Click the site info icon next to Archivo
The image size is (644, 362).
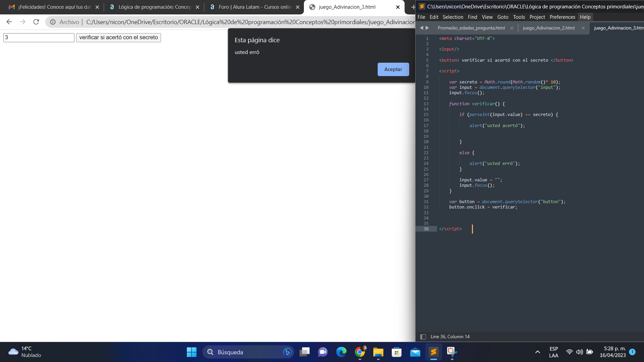pos(53,22)
